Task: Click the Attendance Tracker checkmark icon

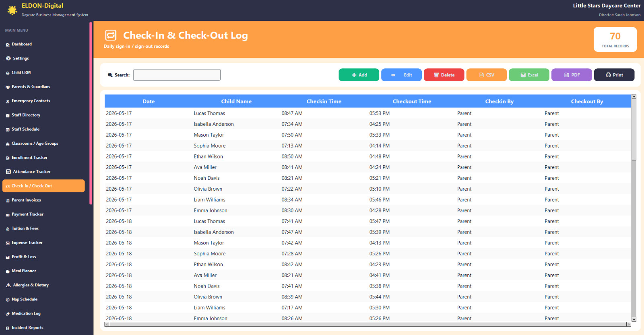Action: tap(8, 172)
